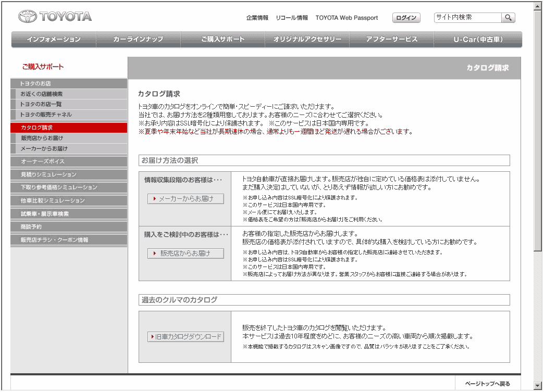Click the search magnifier icon
Viewport: 544px width, 392px height.
[x=508, y=18]
